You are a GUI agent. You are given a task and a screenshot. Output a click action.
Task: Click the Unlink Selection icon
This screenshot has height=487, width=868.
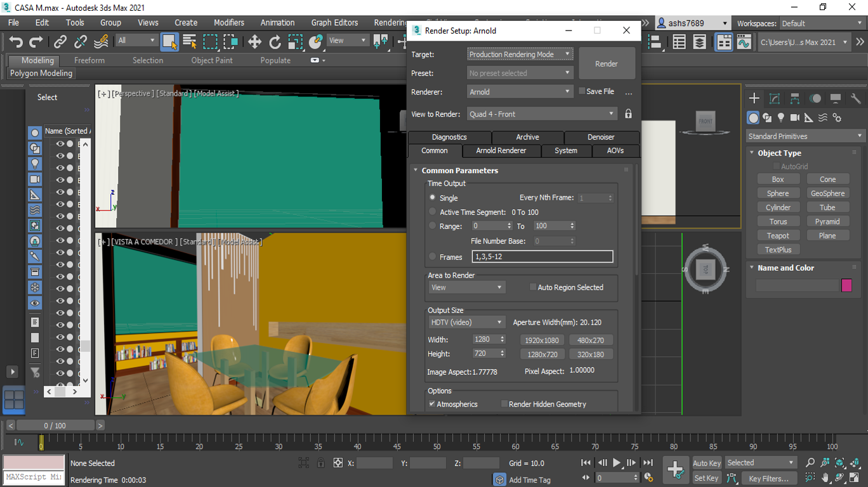tap(81, 42)
